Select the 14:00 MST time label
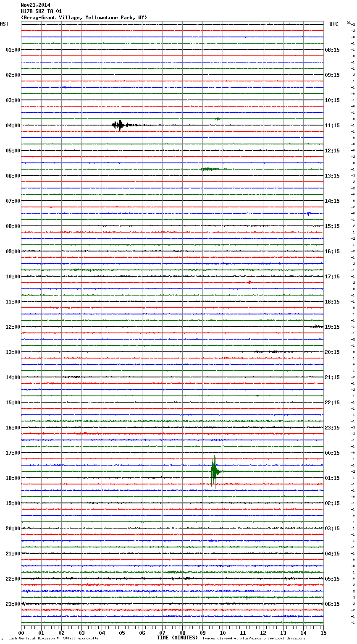The image size is (357, 644). [13, 377]
